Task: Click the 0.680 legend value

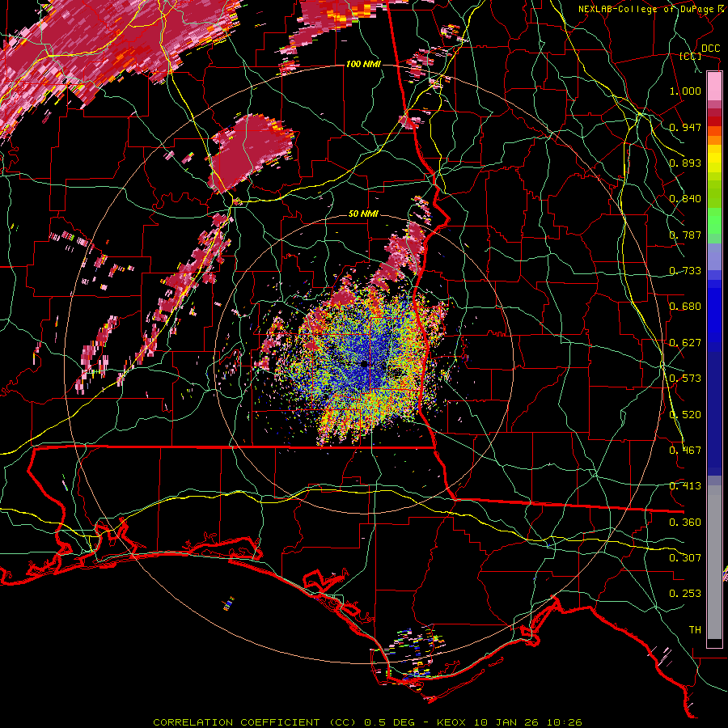Action: pos(685,307)
